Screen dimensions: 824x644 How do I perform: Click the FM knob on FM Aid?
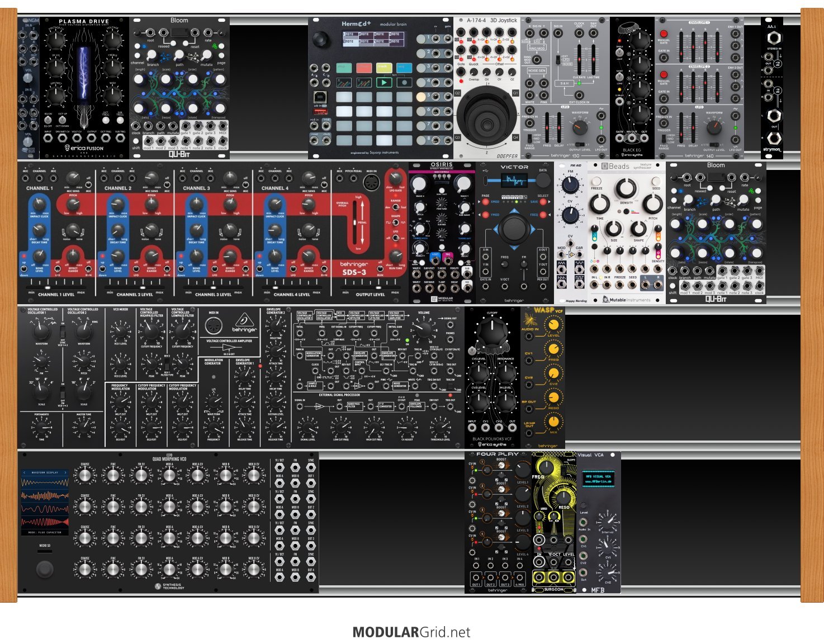click(x=570, y=186)
